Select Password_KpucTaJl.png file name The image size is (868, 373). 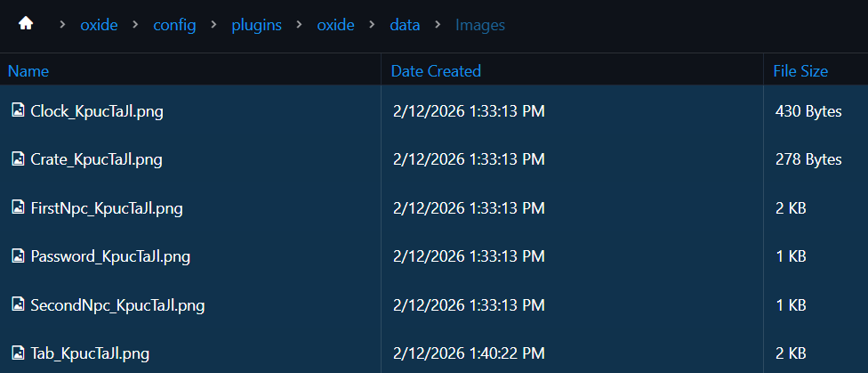point(110,256)
